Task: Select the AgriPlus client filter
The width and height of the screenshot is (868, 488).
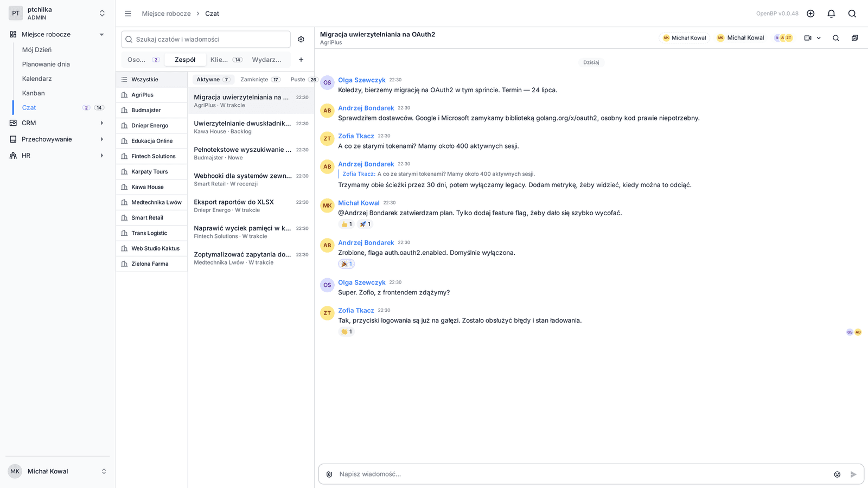Action: [x=152, y=95]
